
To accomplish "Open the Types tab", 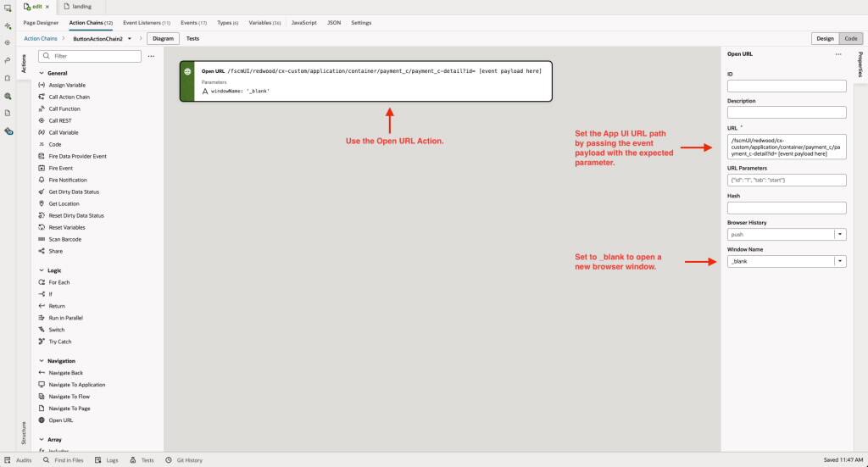I will click(x=227, y=23).
